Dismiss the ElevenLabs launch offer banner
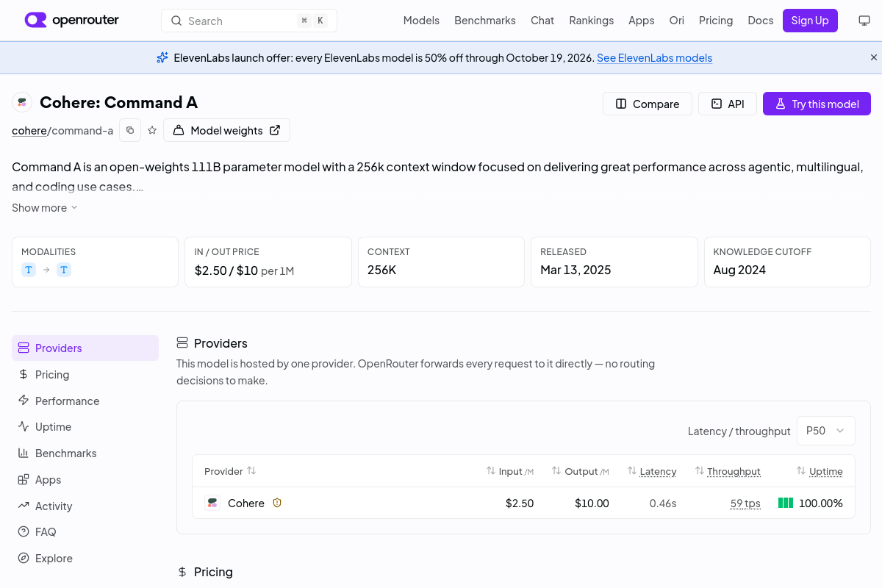The width and height of the screenshot is (882, 588). pos(874,57)
